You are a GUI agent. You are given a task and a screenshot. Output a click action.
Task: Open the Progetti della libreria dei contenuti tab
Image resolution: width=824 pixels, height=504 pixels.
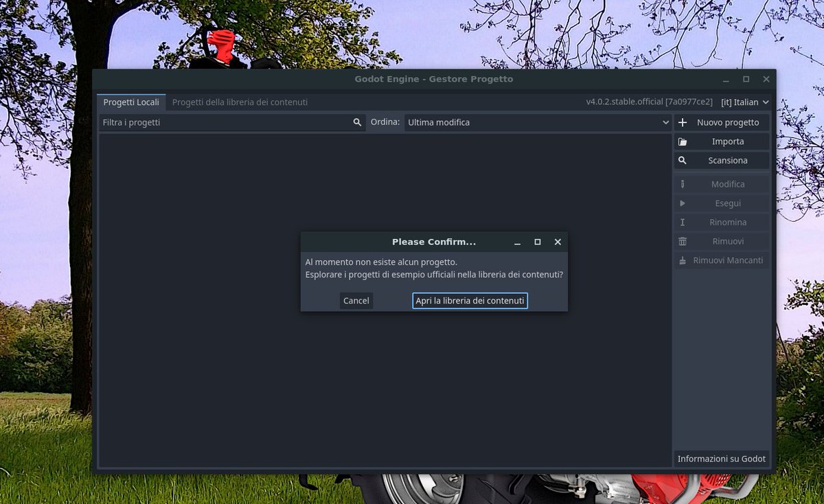(239, 102)
